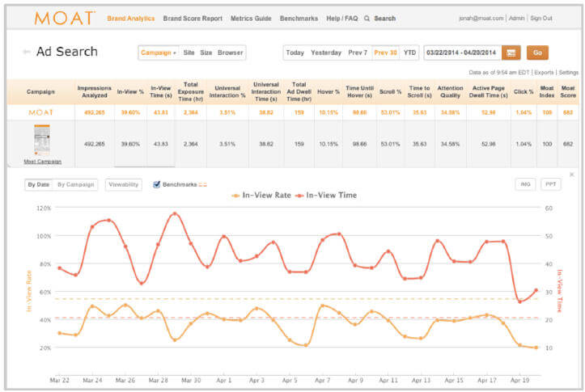This screenshot has height=392, width=585.
Task: Click the date range input field
Action: tap(462, 53)
